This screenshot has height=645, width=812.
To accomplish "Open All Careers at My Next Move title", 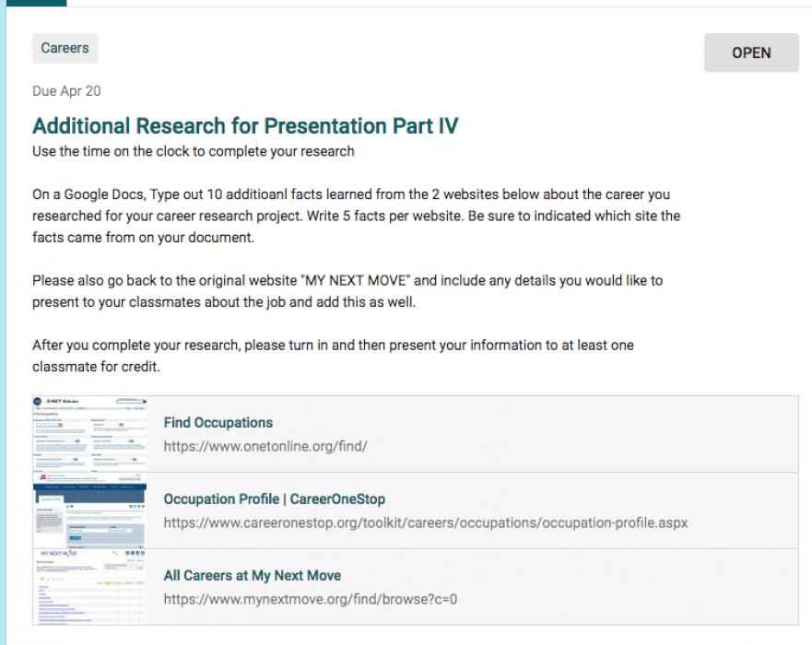I will click(x=252, y=576).
